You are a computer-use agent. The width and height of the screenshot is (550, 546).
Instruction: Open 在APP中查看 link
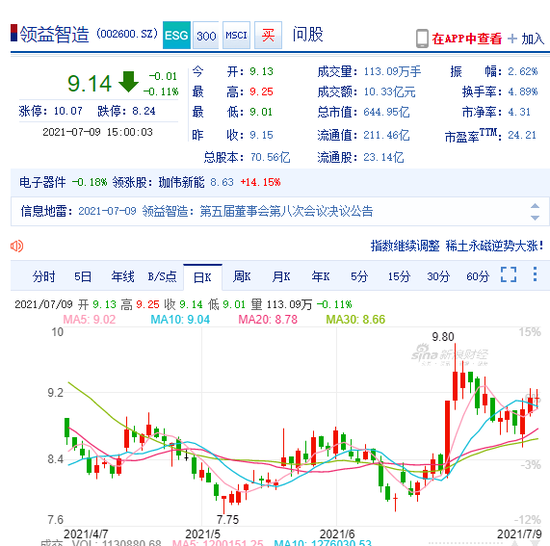[467, 38]
